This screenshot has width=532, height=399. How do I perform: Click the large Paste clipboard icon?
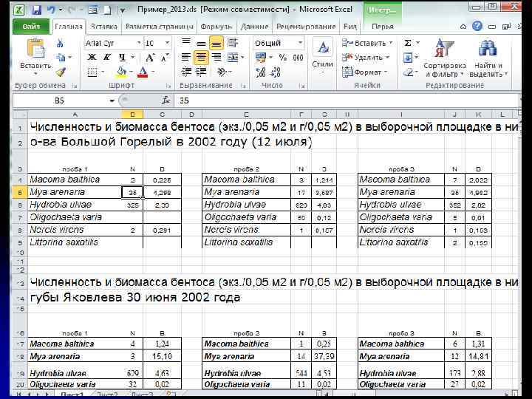(x=35, y=48)
